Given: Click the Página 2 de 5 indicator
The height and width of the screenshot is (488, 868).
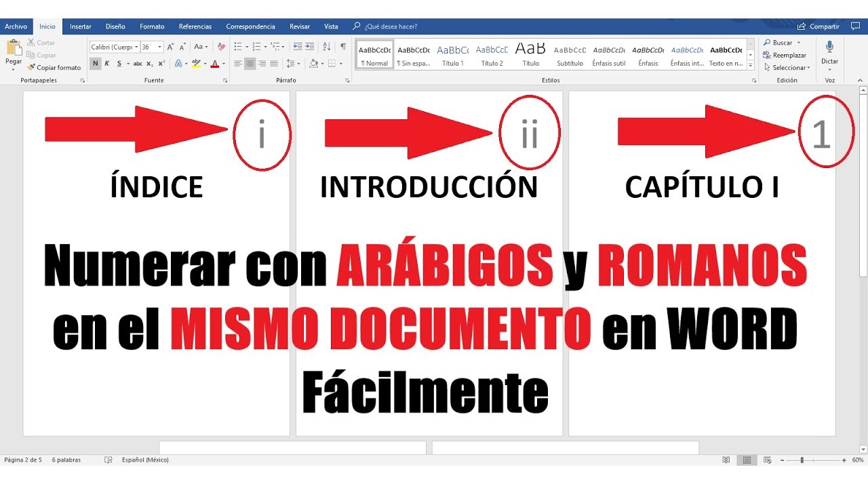Looking at the screenshot, I should click(23, 460).
